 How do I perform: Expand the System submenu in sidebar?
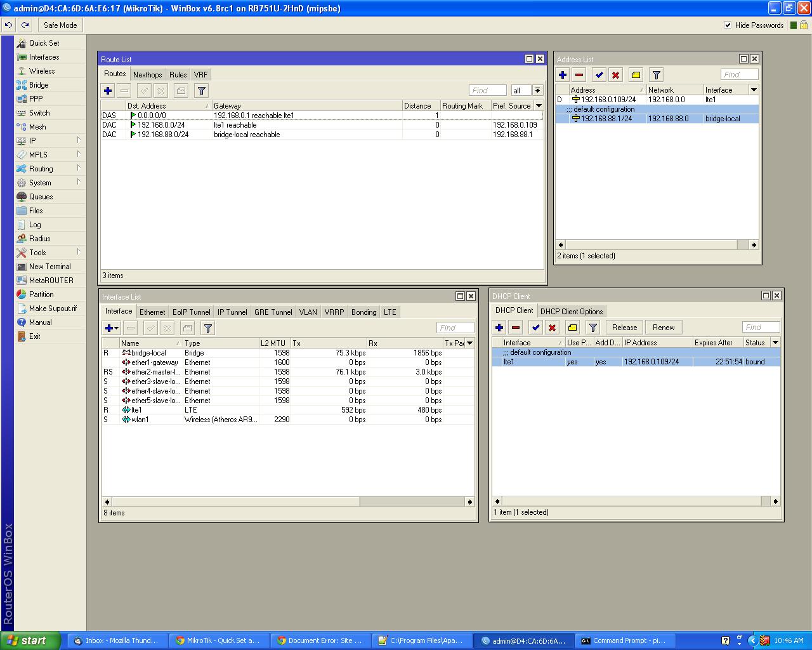click(x=50, y=183)
